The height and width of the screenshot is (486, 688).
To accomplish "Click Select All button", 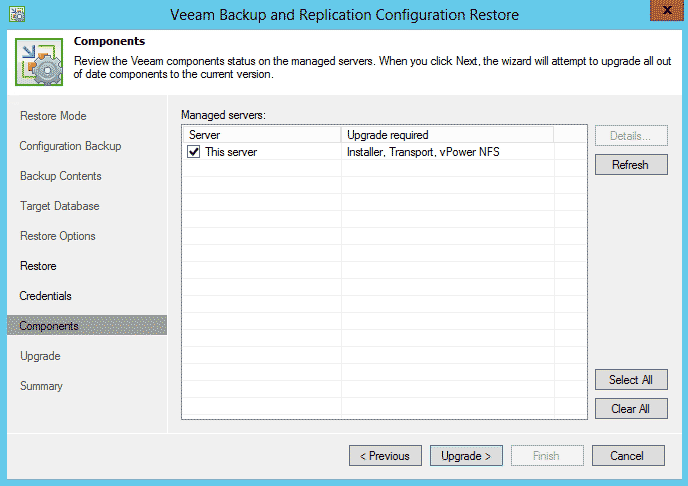I will pos(631,379).
